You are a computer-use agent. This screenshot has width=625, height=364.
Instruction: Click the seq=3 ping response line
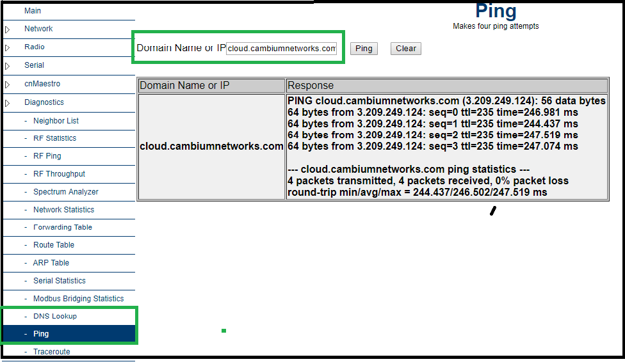432,146
